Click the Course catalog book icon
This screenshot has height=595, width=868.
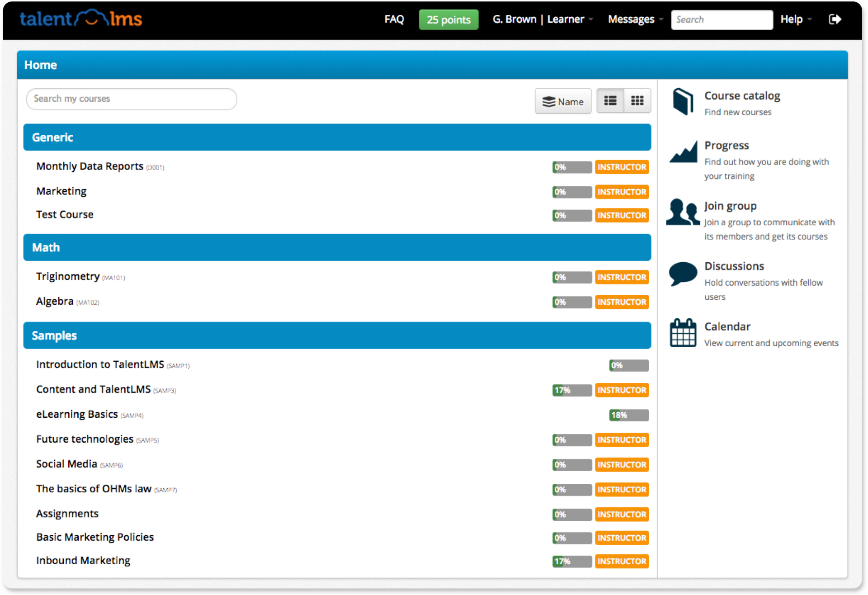point(683,101)
